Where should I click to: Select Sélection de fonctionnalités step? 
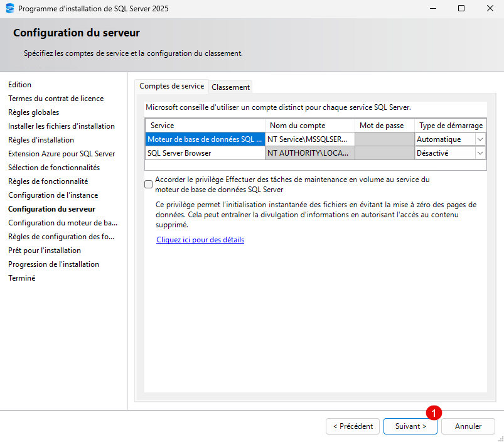coord(54,168)
